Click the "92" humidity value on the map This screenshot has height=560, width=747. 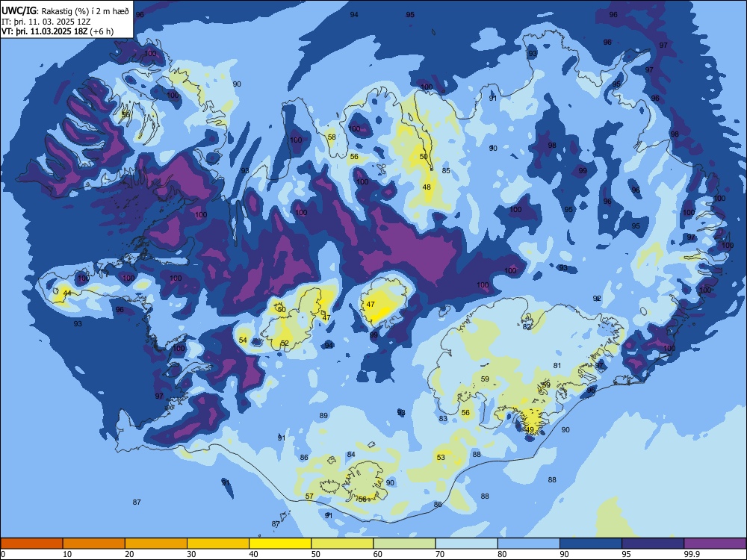[x=596, y=298]
